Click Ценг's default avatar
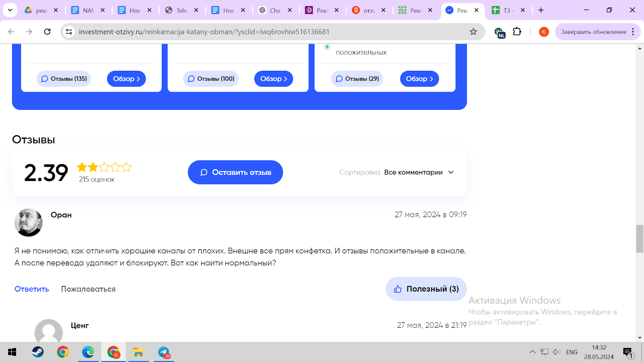Screen dimensions: 644x362 pyautogui.click(x=49, y=331)
